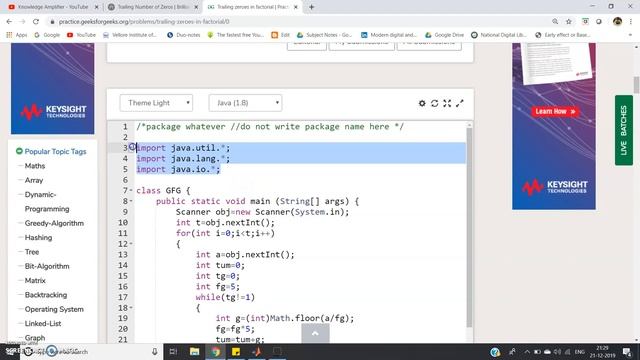
Task: Open Chrome three-dot menu
Action: tap(631, 22)
